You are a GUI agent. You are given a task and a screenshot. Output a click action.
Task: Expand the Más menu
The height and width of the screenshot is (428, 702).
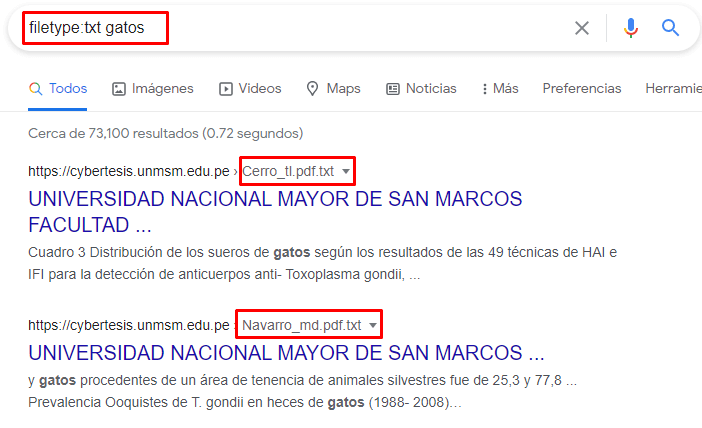(500, 89)
